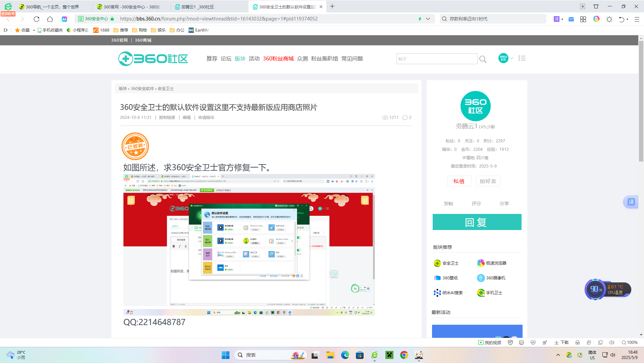Expand the undo arrow dropdown in toolbar

(627, 19)
